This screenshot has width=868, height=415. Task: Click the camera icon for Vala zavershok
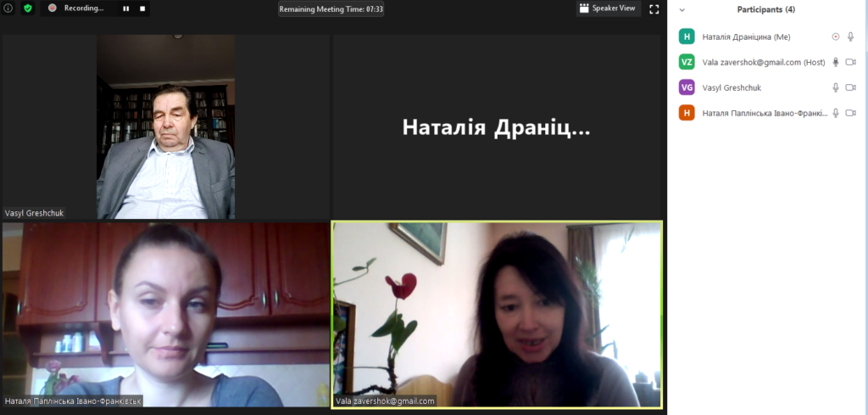click(850, 62)
